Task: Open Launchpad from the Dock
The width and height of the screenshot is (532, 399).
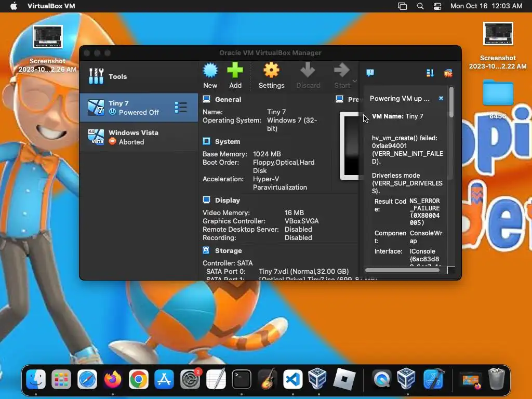Action: pyautogui.click(x=61, y=379)
